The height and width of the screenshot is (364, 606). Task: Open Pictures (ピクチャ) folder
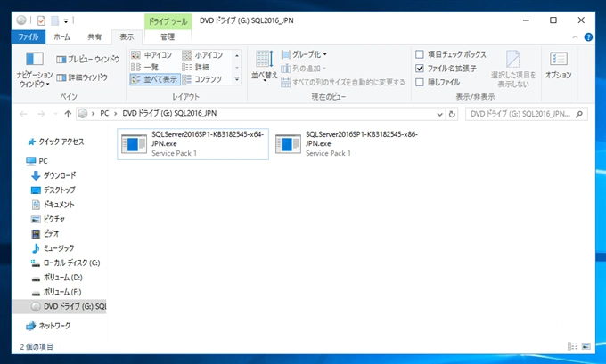click(x=48, y=219)
